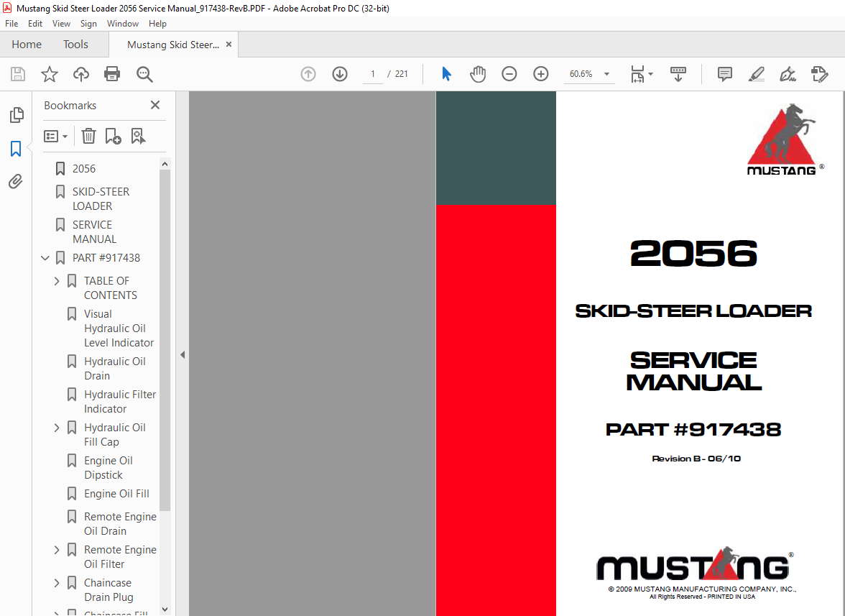Image resolution: width=845 pixels, height=616 pixels.
Task: Select the SERVICE MANUAL bookmark
Action: tap(94, 231)
